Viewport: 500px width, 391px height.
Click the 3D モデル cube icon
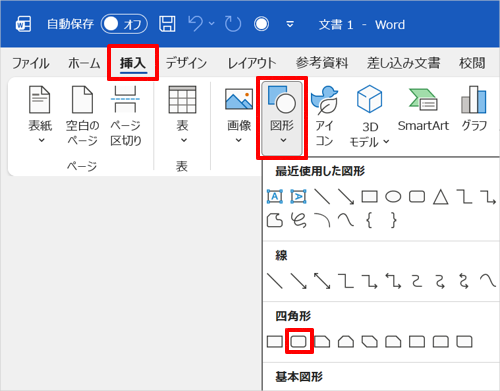(x=369, y=99)
